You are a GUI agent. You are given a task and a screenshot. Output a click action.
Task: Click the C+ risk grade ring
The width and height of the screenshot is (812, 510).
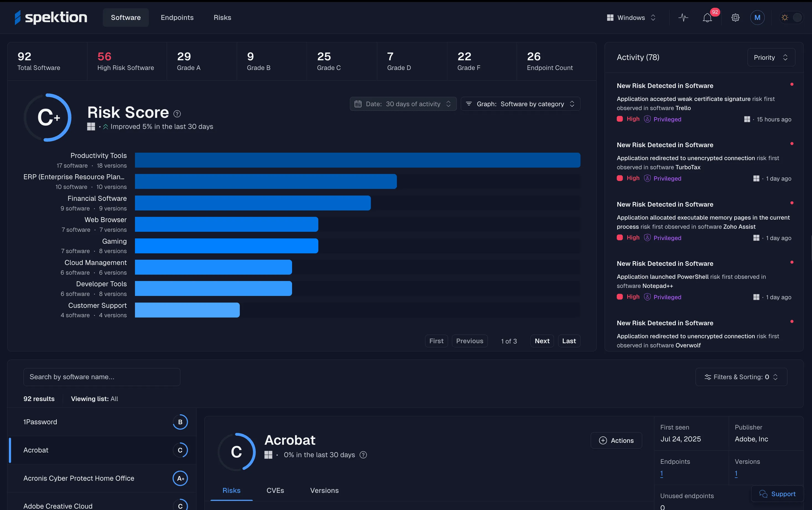[48, 117]
